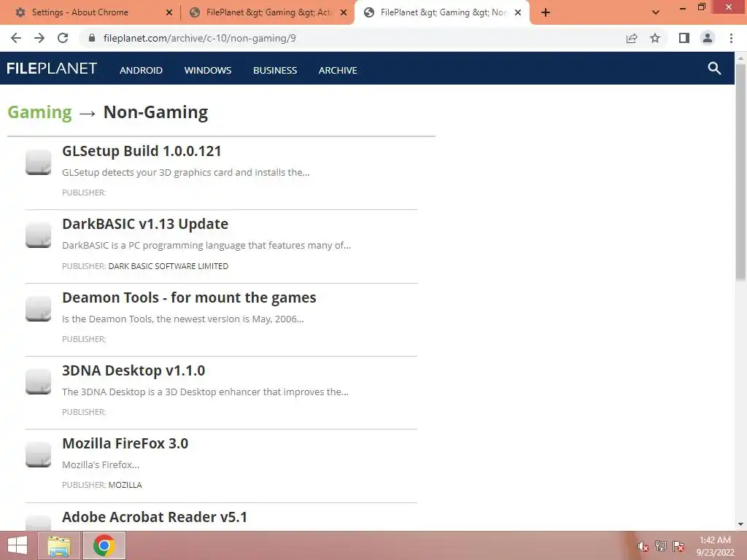This screenshot has width=747, height=560.
Task: Open FilePlanet search magnifier
Action: (x=714, y=68)
